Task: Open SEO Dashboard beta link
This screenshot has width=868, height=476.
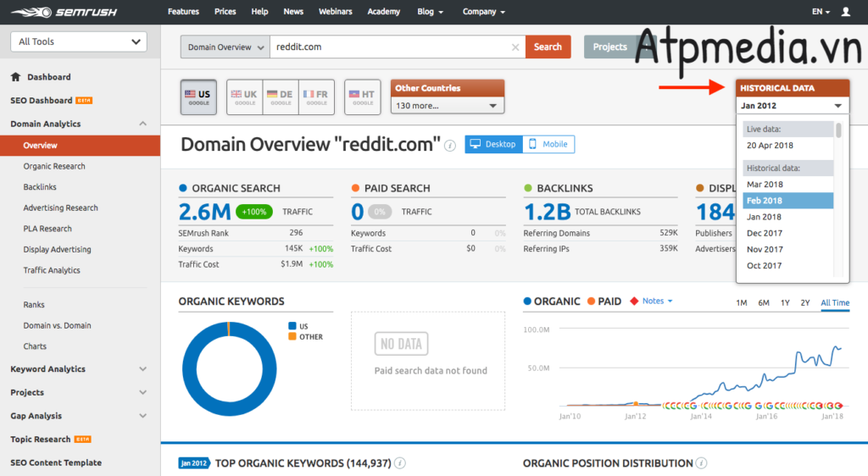Action: click(x=51, y=101)
